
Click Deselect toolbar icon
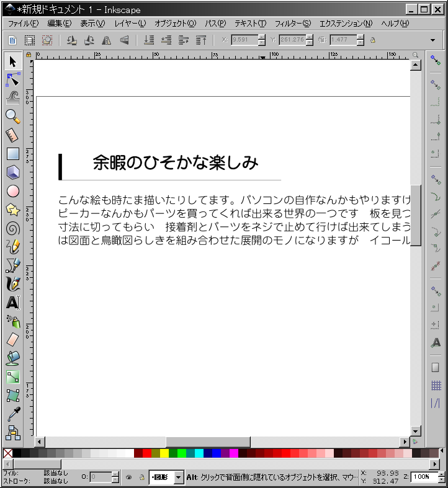click(47, 40)
